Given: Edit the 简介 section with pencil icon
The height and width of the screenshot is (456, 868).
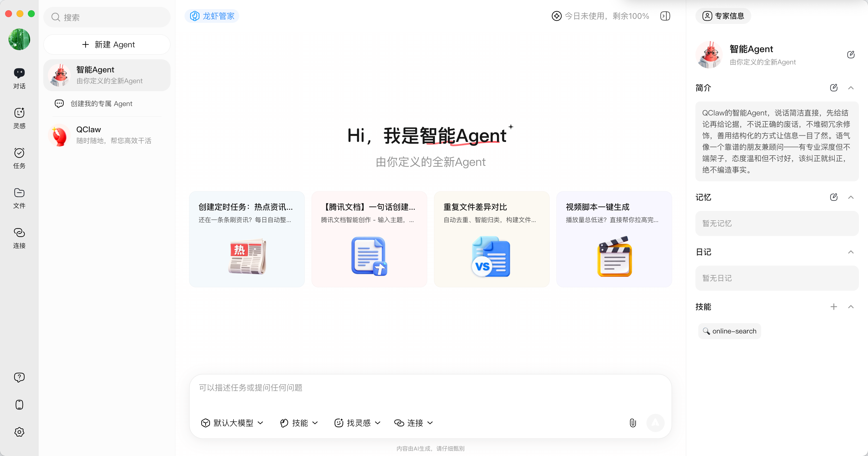Looking at the screenshot, I should (x=833, y=88).
